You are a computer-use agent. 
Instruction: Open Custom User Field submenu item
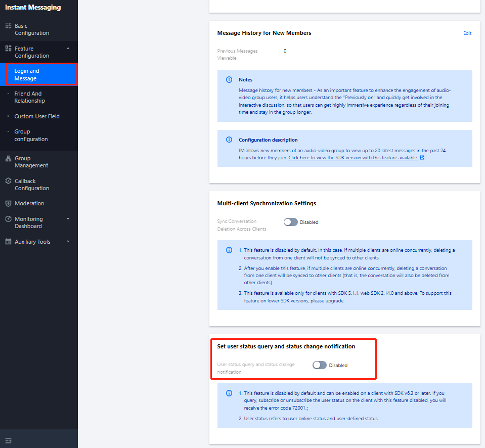[x=38, y=116]
